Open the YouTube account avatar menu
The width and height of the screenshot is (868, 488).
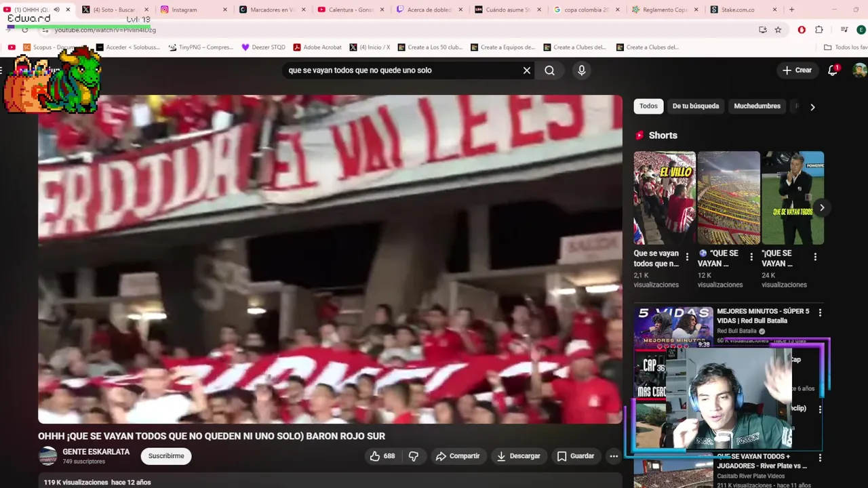tap(859, 70)
